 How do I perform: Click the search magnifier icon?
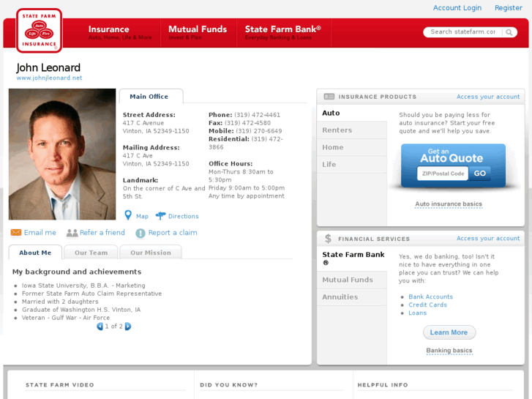point(509,32)
